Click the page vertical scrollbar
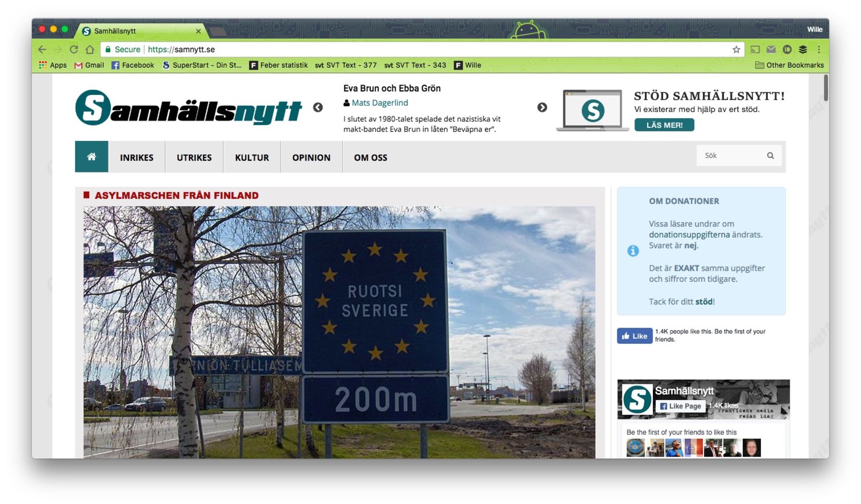This screenshot has width=861, height=504. pos(825,88)
